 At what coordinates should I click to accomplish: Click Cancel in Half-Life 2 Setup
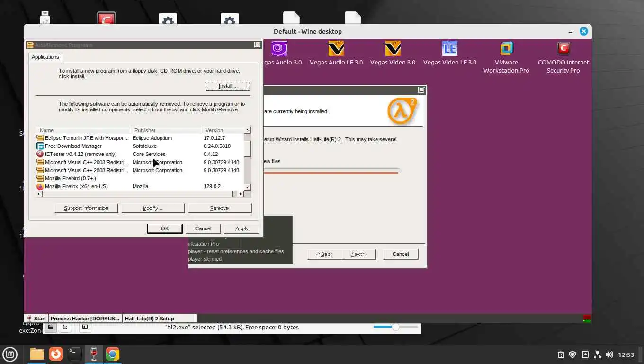click(x=401, y=254)
